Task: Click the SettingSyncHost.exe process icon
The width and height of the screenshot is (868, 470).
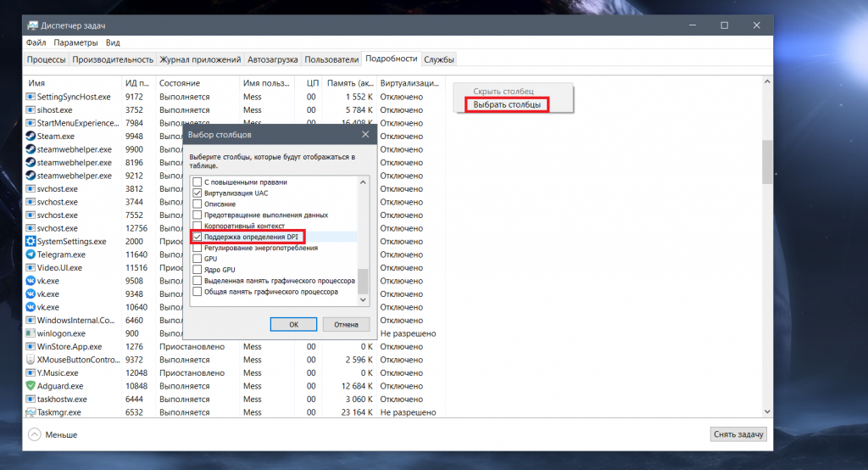Action: (x=31, y=97)
